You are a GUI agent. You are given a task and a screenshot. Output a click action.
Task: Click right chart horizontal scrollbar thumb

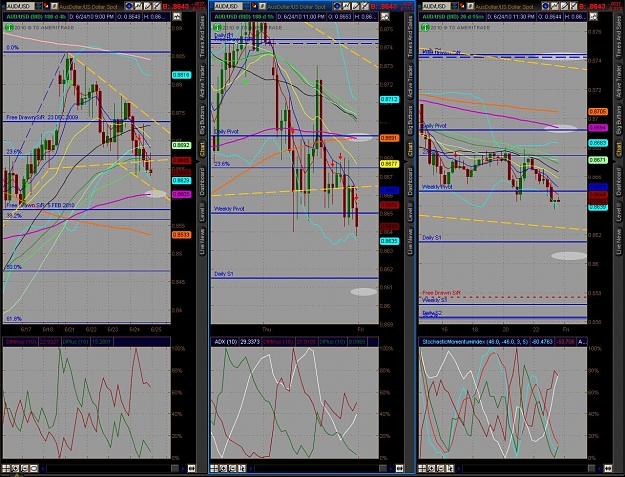(591, 468)
